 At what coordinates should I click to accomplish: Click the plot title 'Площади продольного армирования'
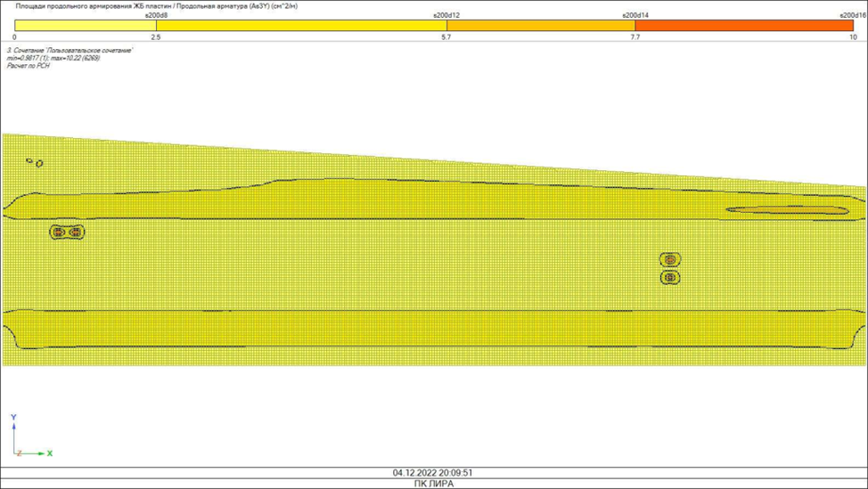tap(157, 6)
